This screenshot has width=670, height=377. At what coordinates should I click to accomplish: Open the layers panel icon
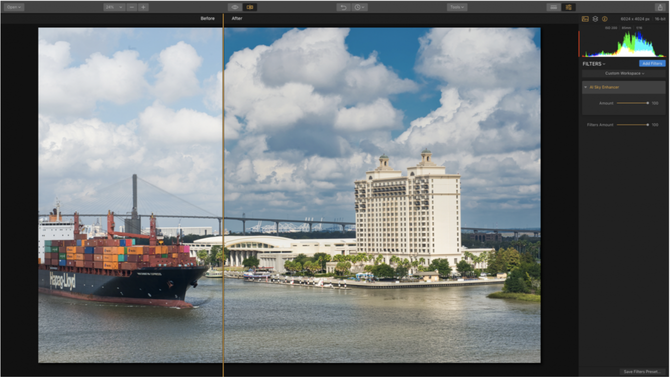pyautogui.click(x=595, y=19)
